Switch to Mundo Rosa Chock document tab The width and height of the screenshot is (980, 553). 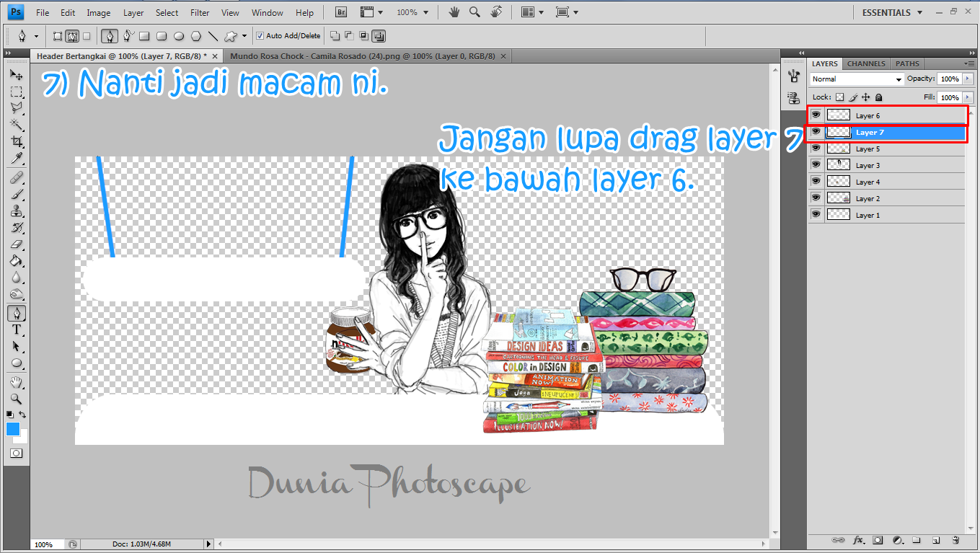tap(368, 56)
